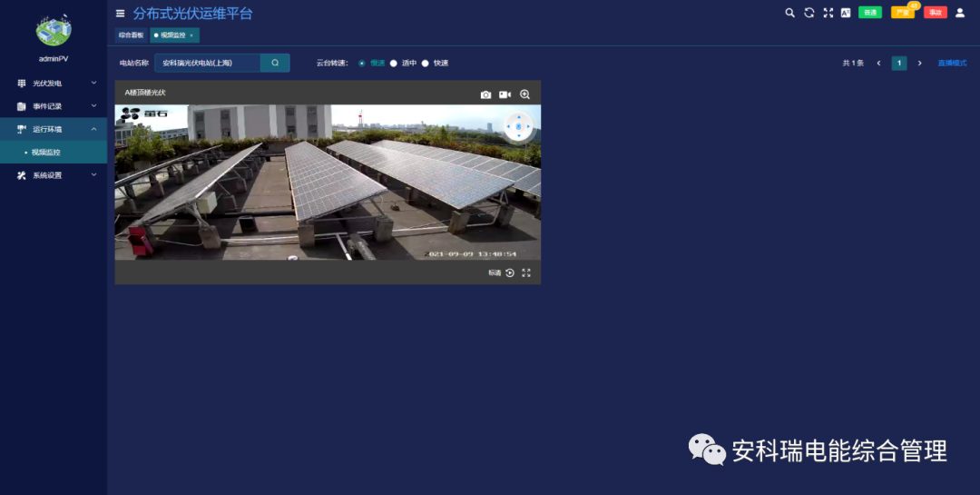Click the 直播模式 link
Viewport: 980px width, 495px height.
pos(952,64)
